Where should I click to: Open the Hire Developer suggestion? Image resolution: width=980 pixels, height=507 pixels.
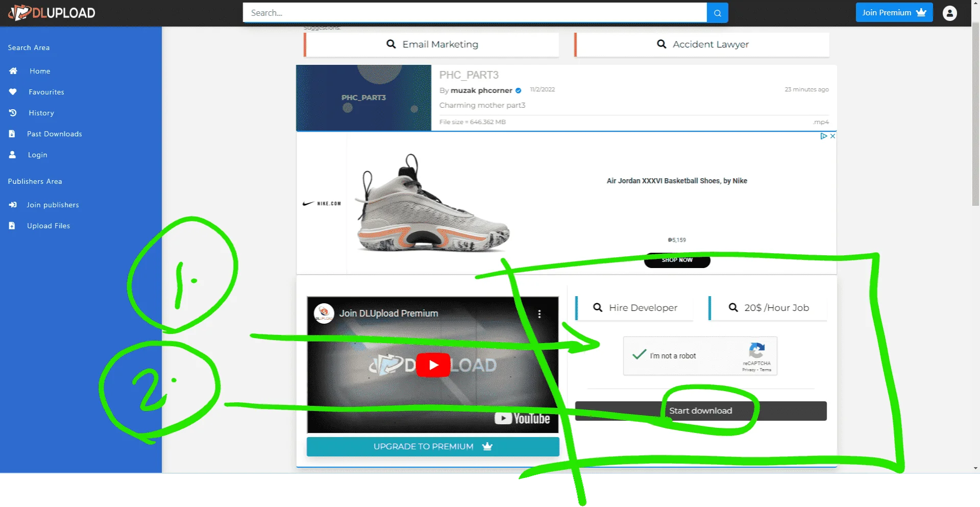coord(634,308)
